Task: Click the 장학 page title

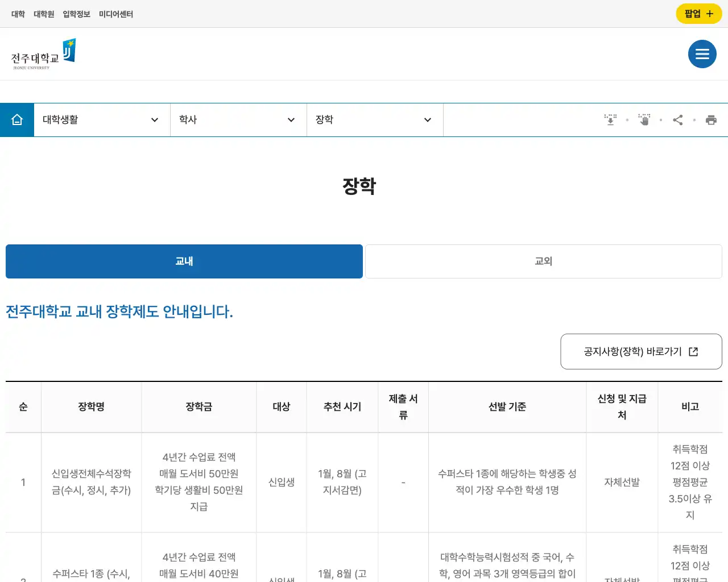Action: point(359,186)
